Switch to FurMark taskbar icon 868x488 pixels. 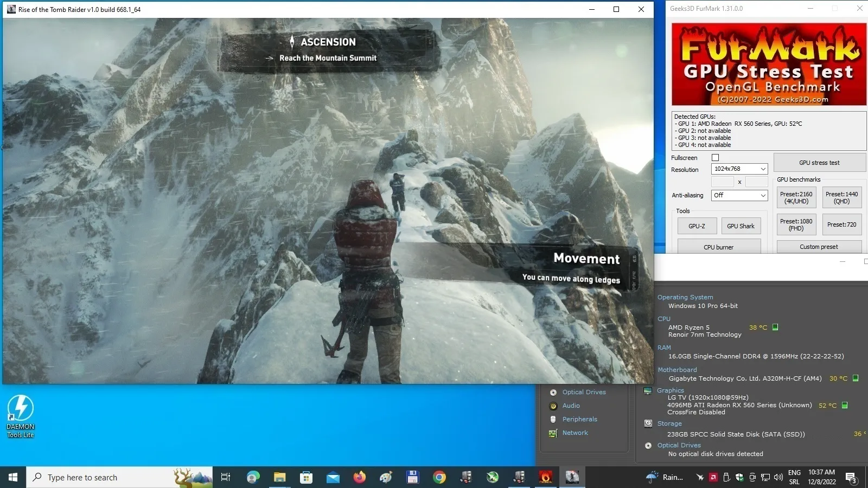546,477
